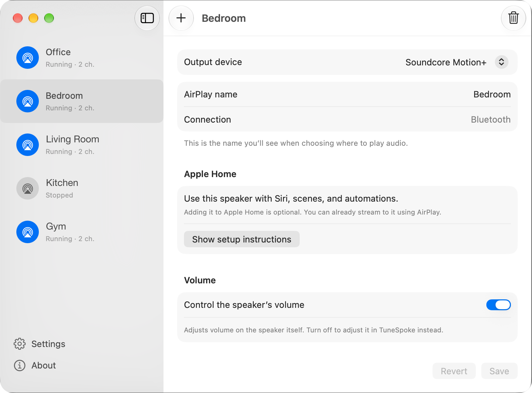Delete Bedroom speaker with trash icon
Image resolution: width=532 pixels, height=393 pixels.
513,18
